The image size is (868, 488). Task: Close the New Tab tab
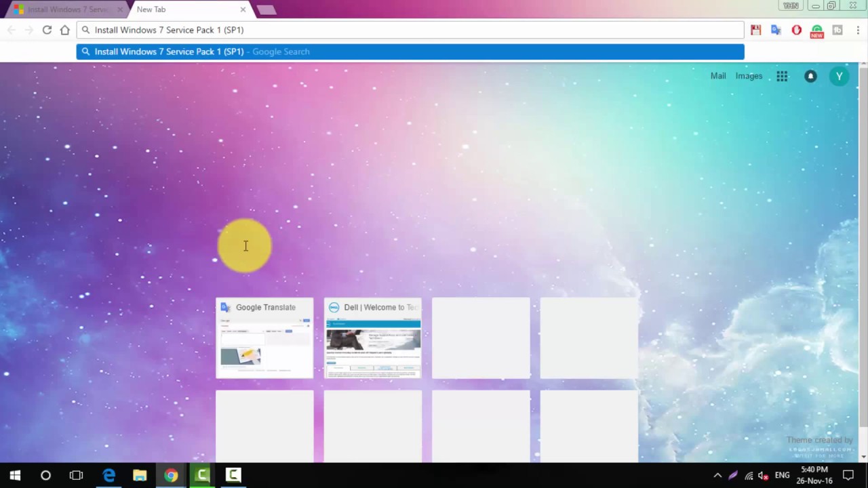(x=243, y=9)
